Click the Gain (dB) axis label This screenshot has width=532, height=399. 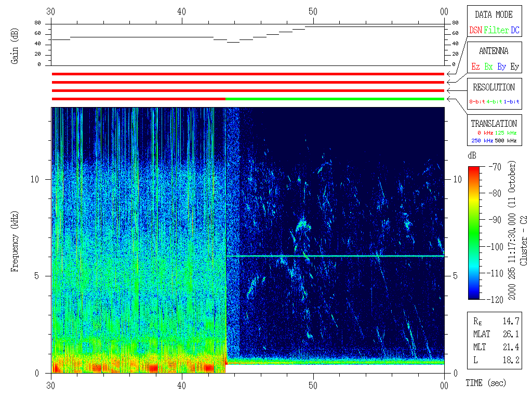[15, 46]
